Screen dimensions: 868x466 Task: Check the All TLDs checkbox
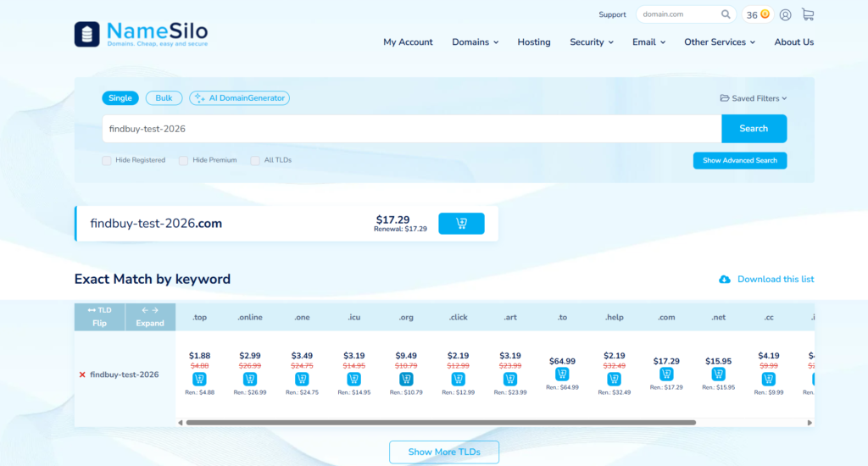254,160
